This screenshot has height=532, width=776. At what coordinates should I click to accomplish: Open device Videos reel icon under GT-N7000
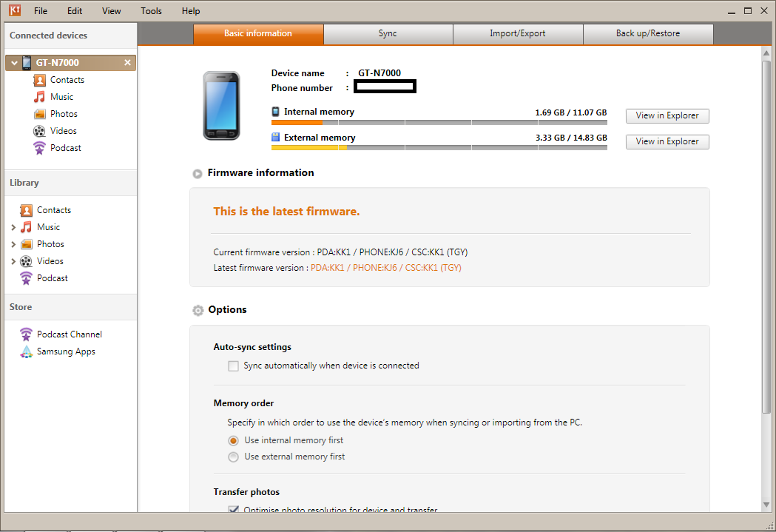[40, 131]
